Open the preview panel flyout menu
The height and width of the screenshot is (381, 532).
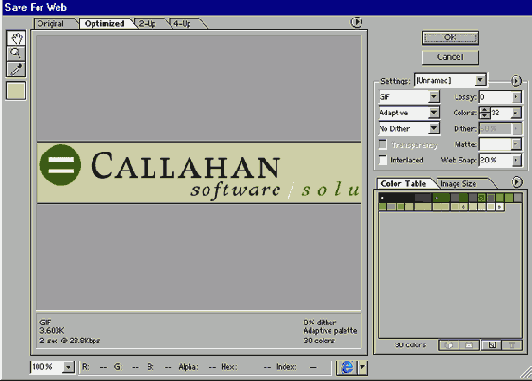point(356,22)
